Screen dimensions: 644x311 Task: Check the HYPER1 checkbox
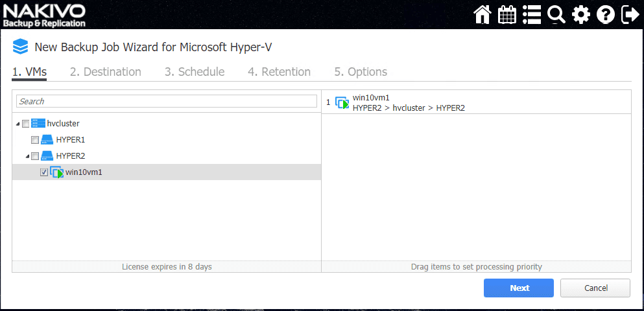(35, 140)
